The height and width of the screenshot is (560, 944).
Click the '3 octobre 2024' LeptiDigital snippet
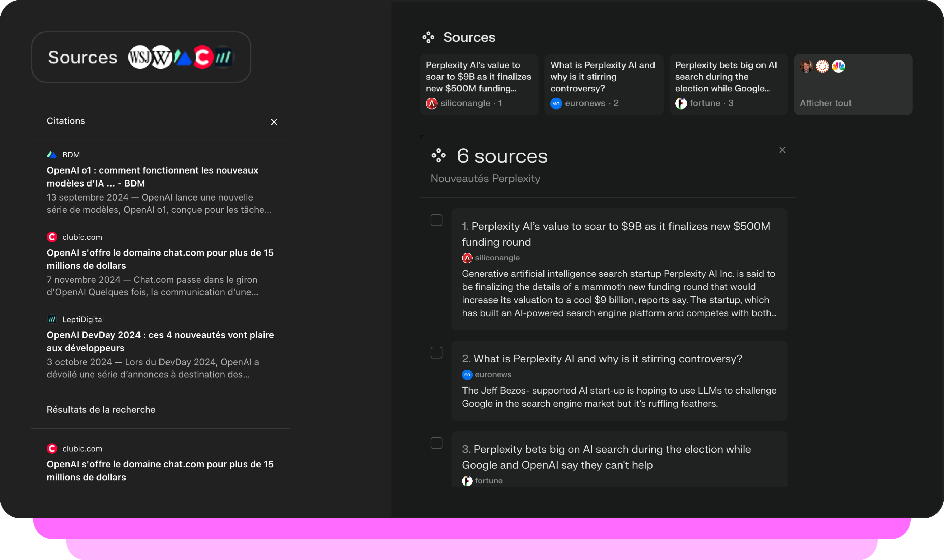(x=152, y=368)
